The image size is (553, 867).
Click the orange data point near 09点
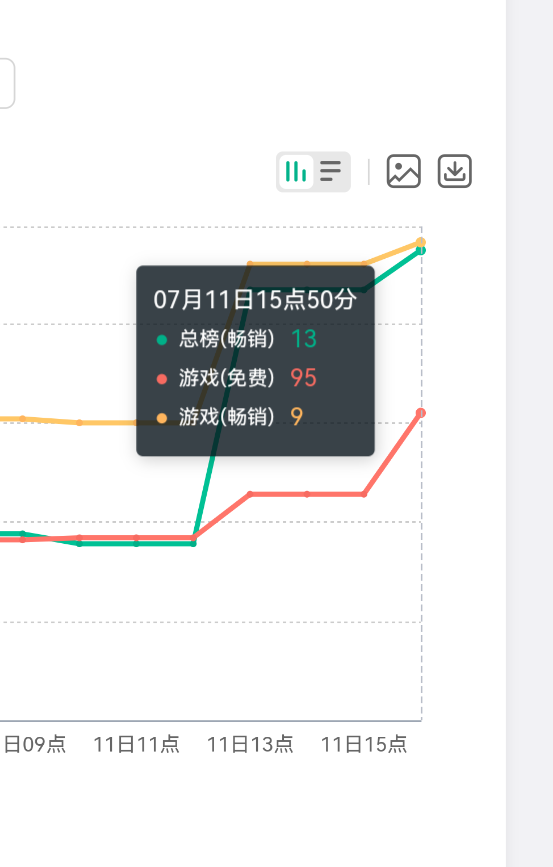pyautogui.click(x=23, y=419)
